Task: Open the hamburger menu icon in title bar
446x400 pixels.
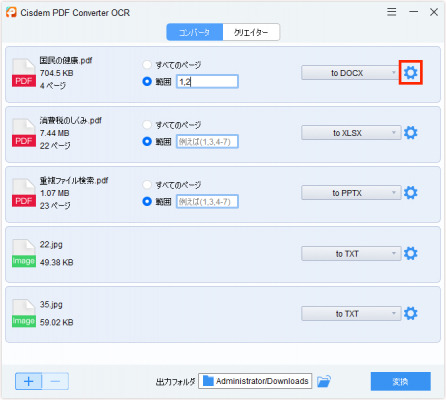Action: pos(392,12)
